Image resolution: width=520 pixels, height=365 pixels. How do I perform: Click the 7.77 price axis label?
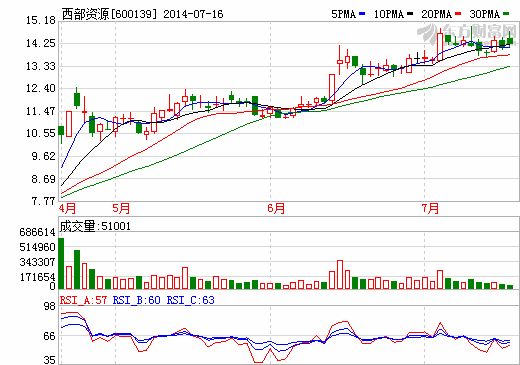point(43,201)
